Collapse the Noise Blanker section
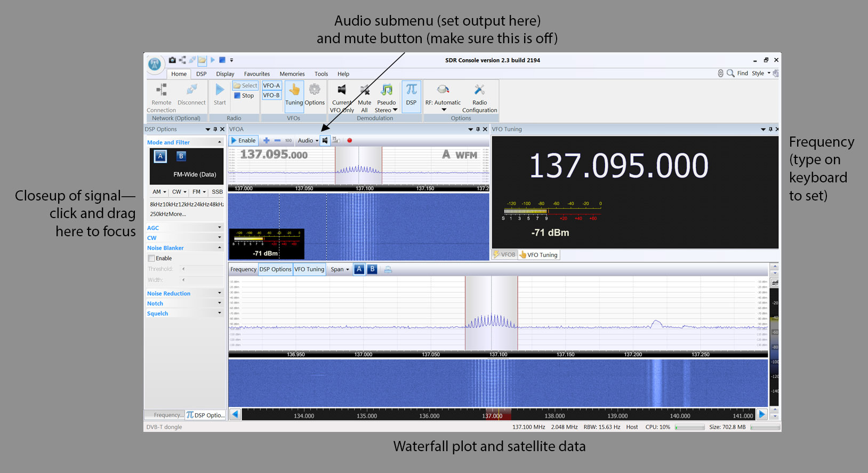The height and width of the screenshot is (473, 868). (184, 248)
